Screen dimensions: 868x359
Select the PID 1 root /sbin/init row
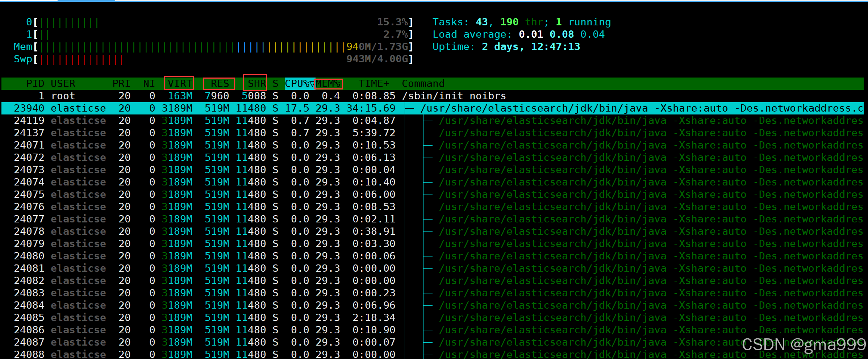(433, 96)
